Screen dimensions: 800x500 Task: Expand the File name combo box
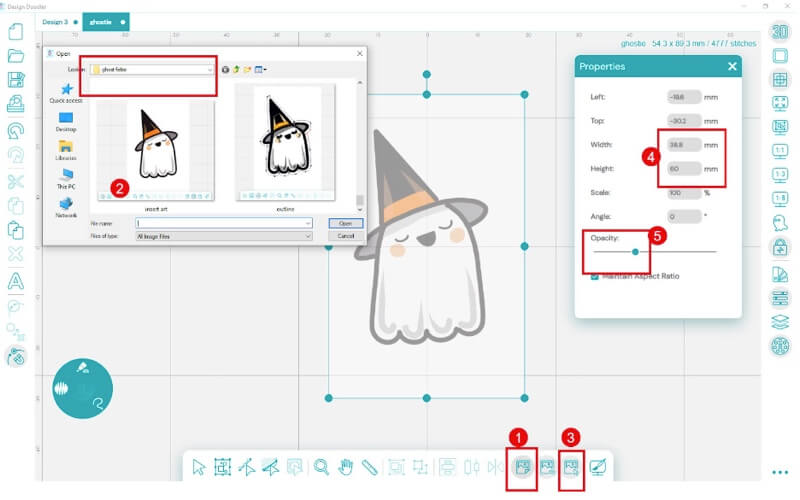tap(308, 223)
